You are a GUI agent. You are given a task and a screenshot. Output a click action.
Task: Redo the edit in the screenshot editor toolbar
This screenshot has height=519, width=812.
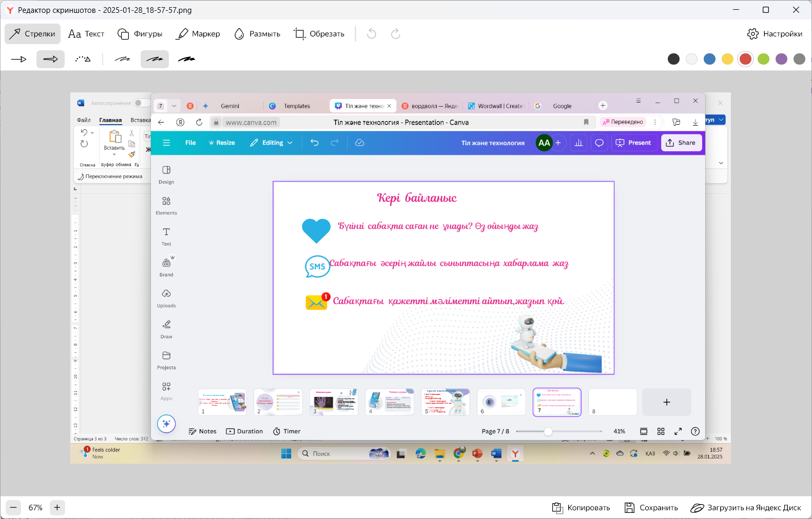tap(395, 34)
